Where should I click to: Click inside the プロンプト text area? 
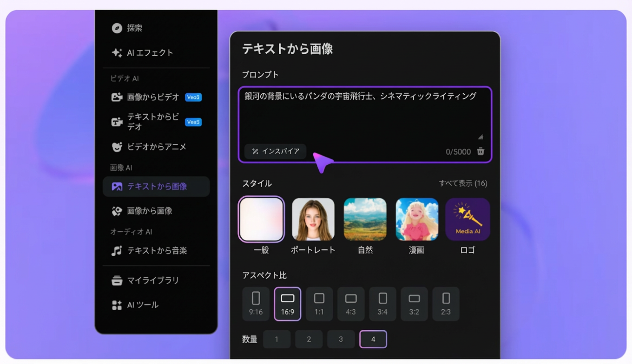click(x=365, y=116)
